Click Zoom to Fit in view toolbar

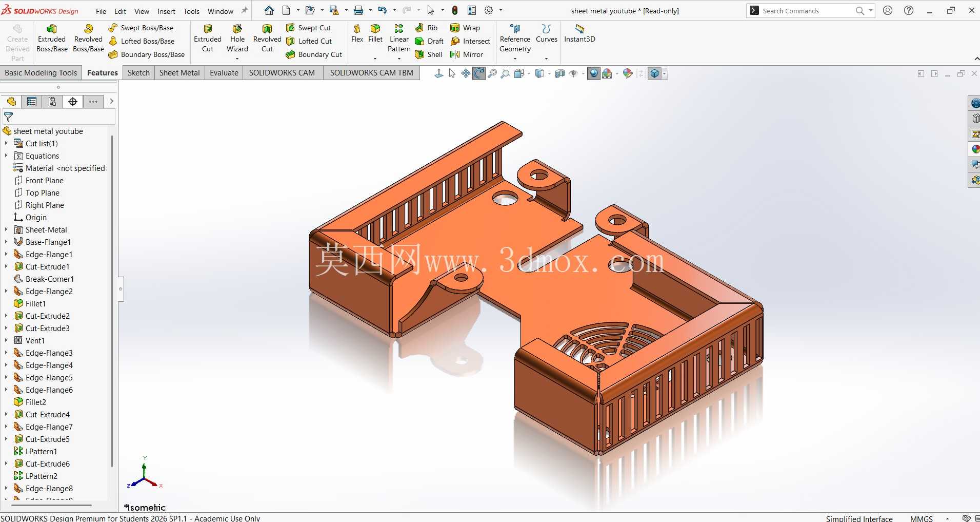(492, 73)
